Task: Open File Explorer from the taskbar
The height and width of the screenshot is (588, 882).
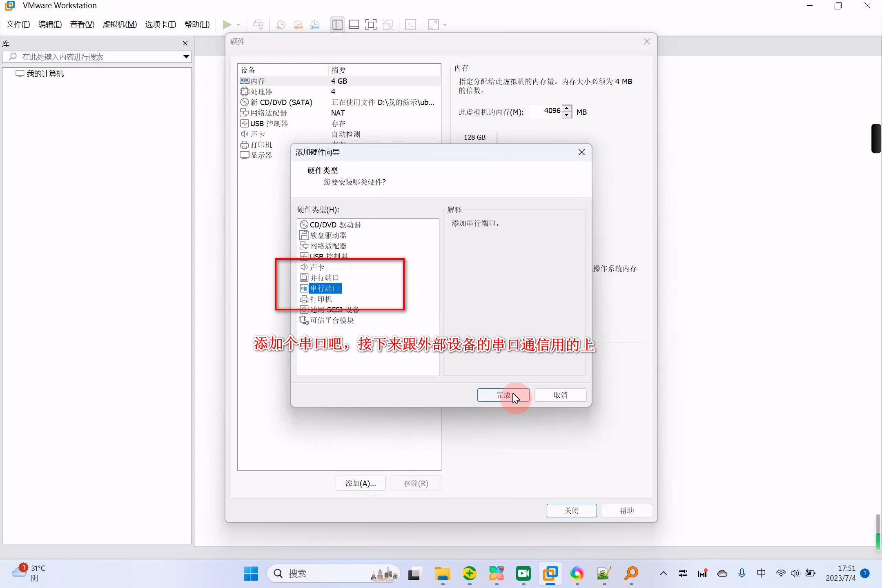Action: (442, 574)
